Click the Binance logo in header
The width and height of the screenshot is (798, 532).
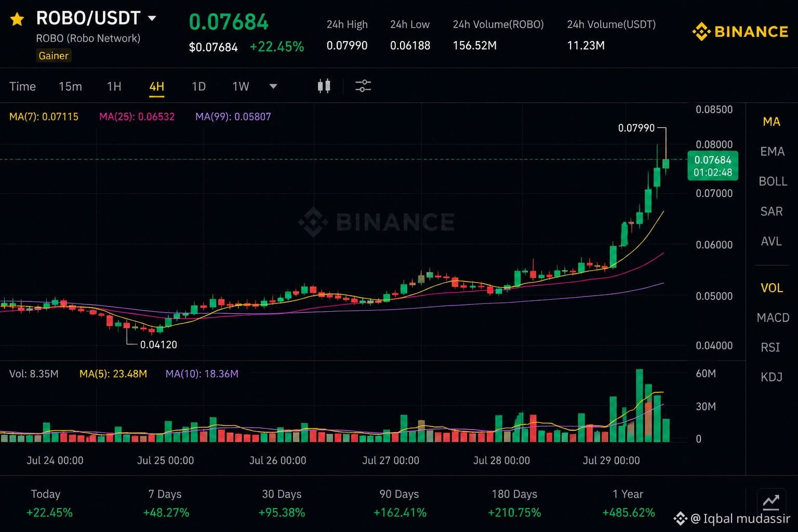[740, 32]
